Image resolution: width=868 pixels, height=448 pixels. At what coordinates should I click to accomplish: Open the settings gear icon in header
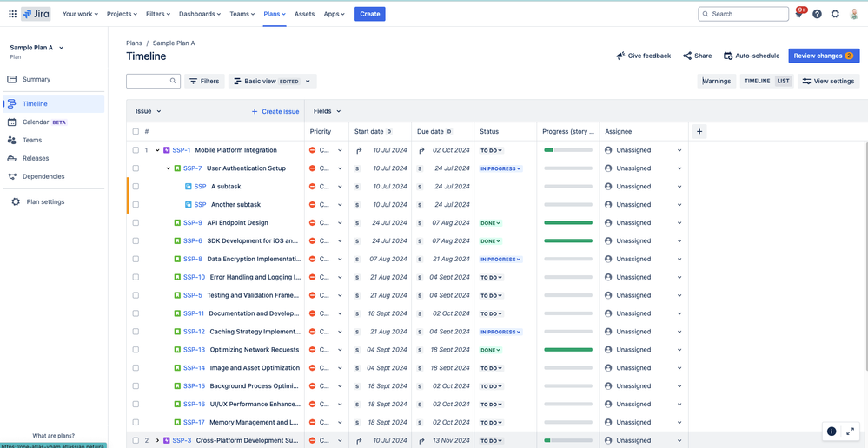pos(835,14)
